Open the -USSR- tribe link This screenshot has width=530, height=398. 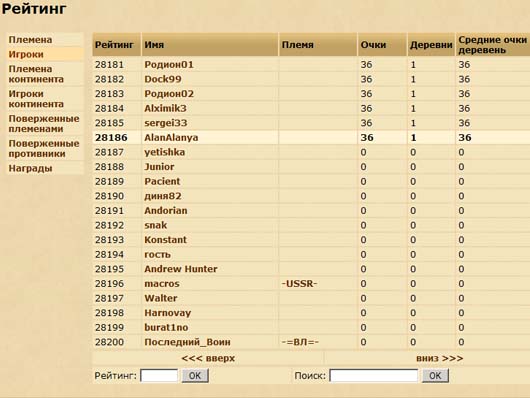point(299,284)
